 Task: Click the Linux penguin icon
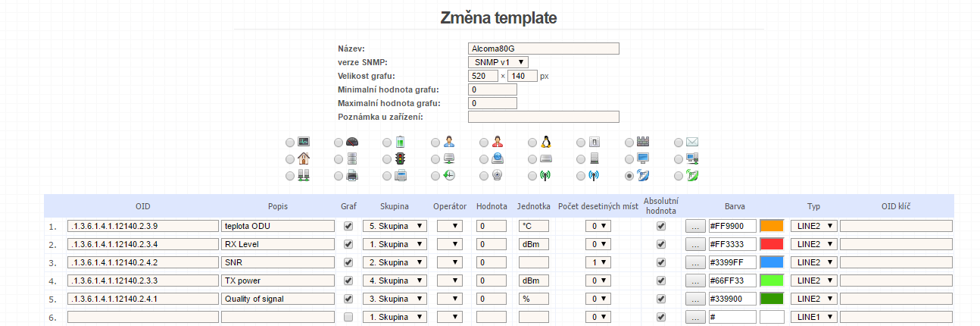tap(545, 142)
